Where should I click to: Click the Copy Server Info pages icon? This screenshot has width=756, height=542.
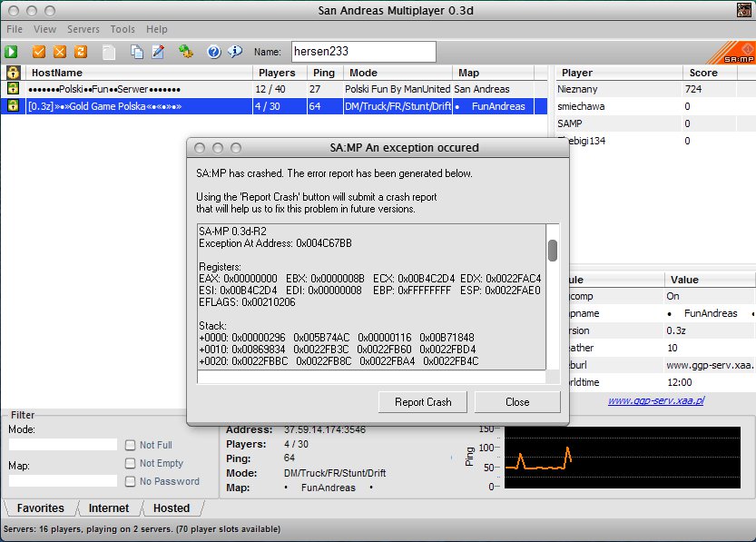tap(137, 52)
